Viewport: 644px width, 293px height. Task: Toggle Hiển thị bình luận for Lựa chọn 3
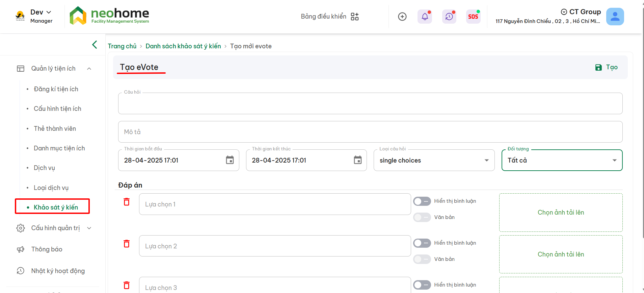(422, 285)
